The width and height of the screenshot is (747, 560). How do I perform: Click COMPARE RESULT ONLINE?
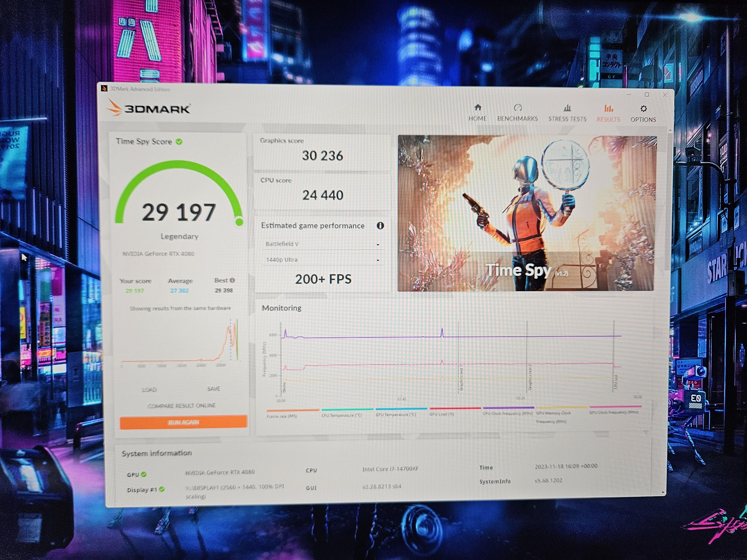[182, 405]
